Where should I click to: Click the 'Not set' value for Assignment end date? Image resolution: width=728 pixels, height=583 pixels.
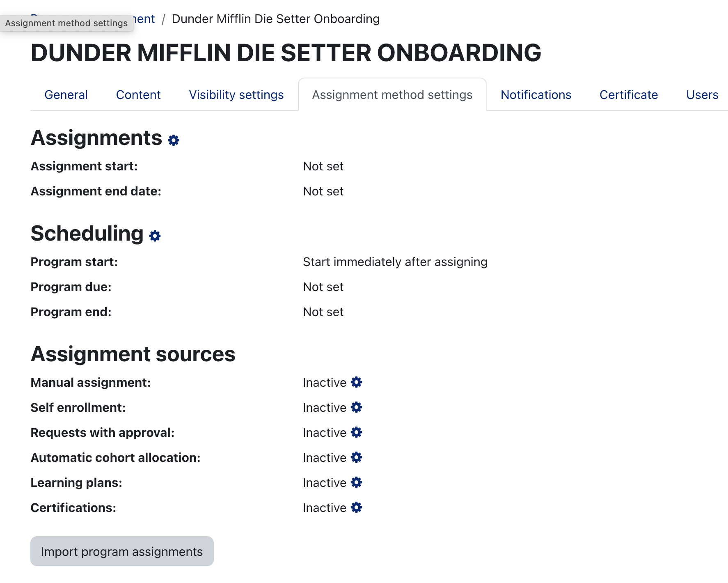tap(323, 191)
